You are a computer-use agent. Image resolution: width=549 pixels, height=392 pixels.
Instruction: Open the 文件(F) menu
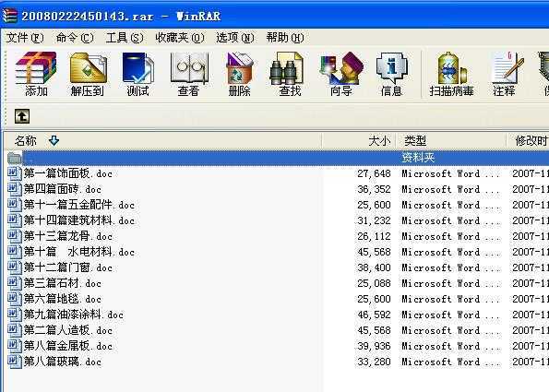coord(25,38)
